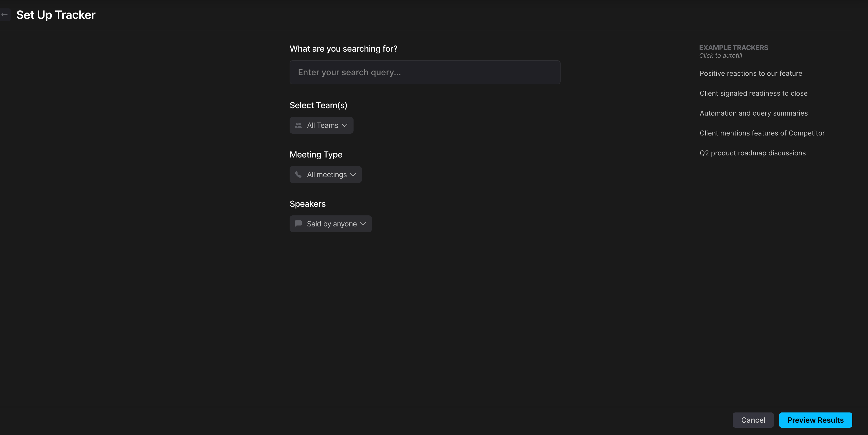
Task: Autofill 'Positive reactions to our feature' example
Action: (x=751, y=73)
